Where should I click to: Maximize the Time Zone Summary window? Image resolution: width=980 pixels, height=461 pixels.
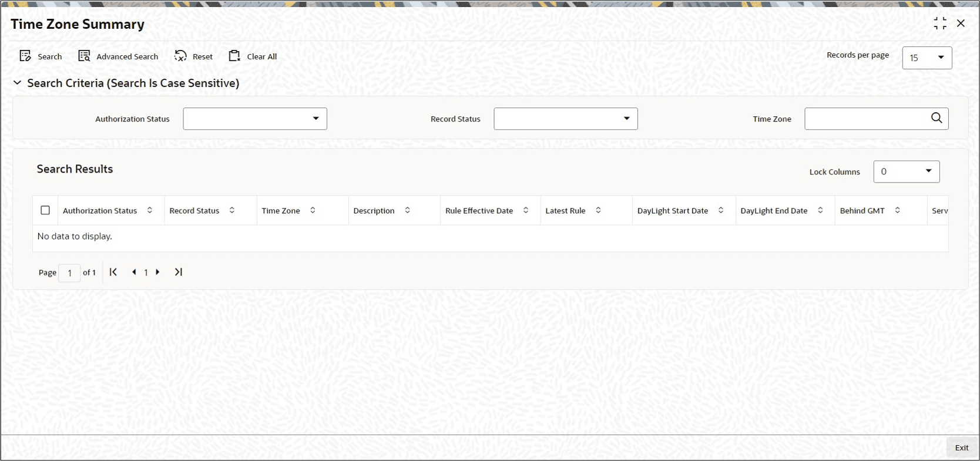940,23
